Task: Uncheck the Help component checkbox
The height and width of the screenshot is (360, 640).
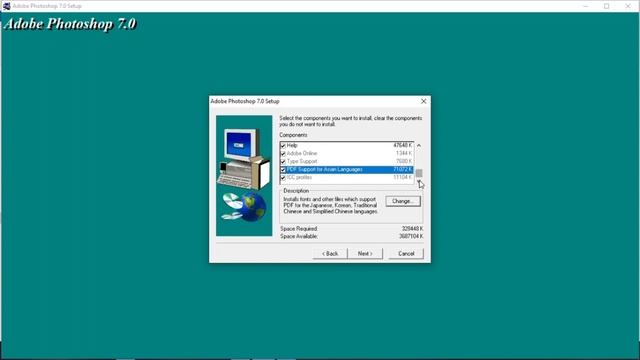Action: [x=283, y=145]
